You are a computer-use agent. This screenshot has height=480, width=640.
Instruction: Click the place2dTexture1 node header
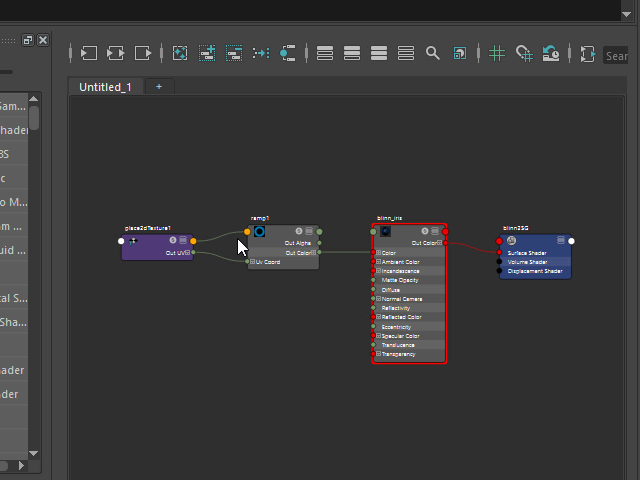click(150, 240)
